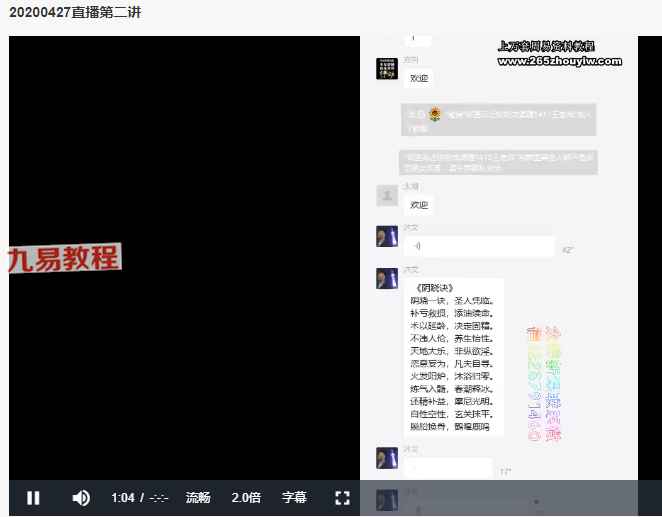The width and height of the screenshot is (662, 517).
Task: Enter fullscreen mode
Action: point(342,498)
